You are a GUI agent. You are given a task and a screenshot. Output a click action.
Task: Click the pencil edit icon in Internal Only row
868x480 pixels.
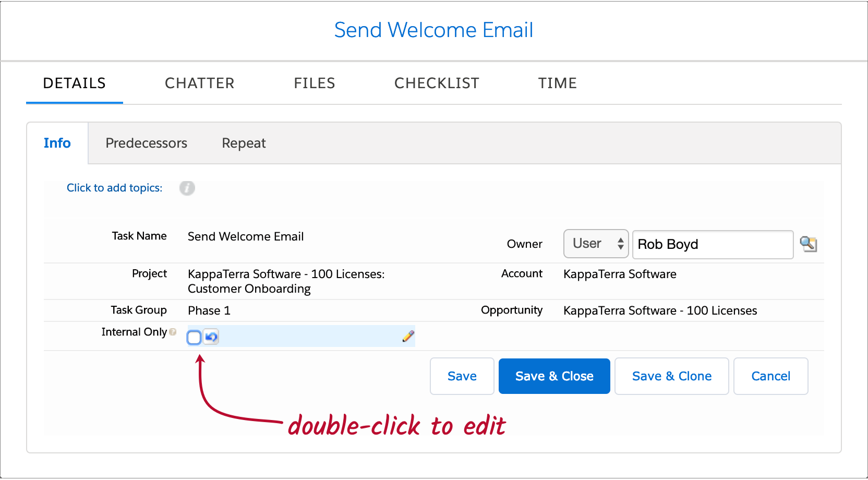click(408, 337)
